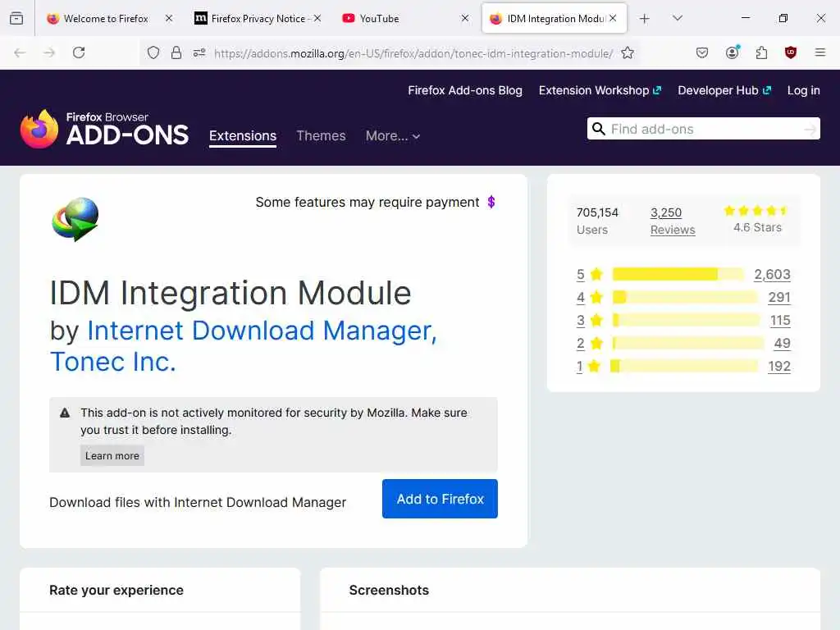
Task: Click the bookmark star icon in address bar
Action: [x=628, y=52]
